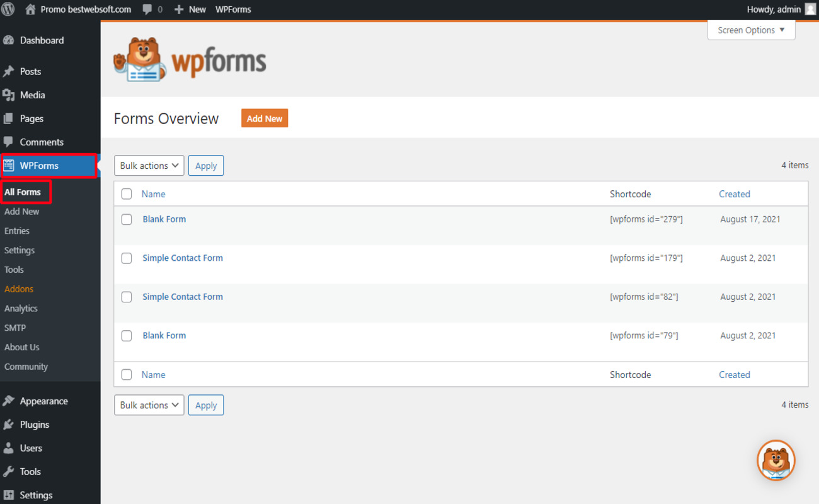Open Settings in WPForms submenu
Image resolution: width=819 pixels, height=504 pixels.
tap(20, 250)
